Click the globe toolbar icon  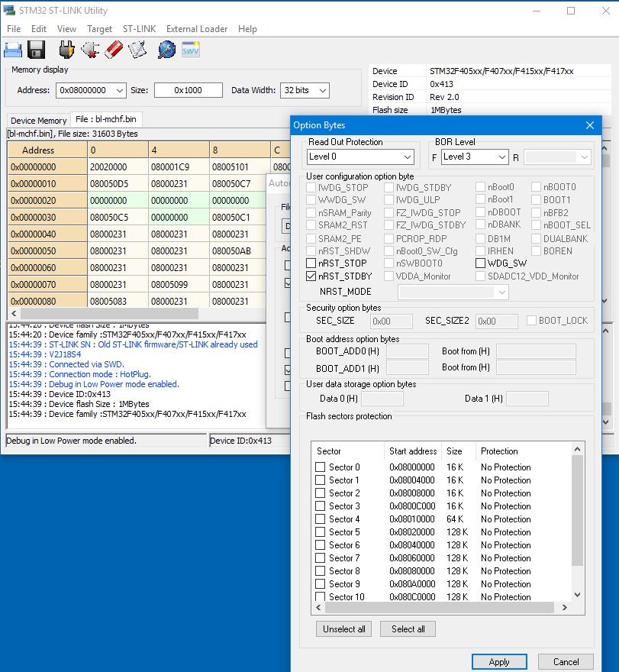coord(166,50)
